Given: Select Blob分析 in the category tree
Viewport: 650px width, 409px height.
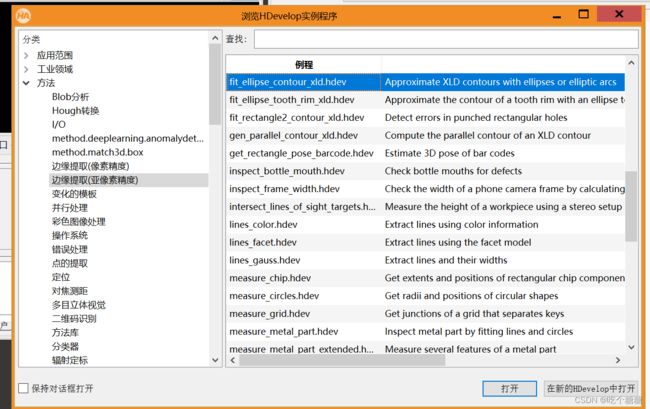Looking at the screenshot, I should pyautogui.click(x=70, y=97).
